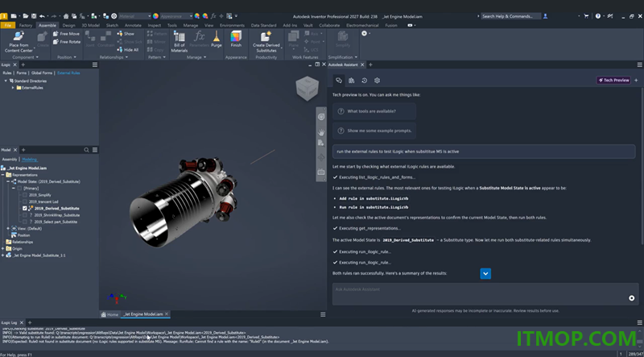Viewport: 644px width, 357px height.
Task: Send message with the Assistant send button
Action: click(x=632, y=298)
